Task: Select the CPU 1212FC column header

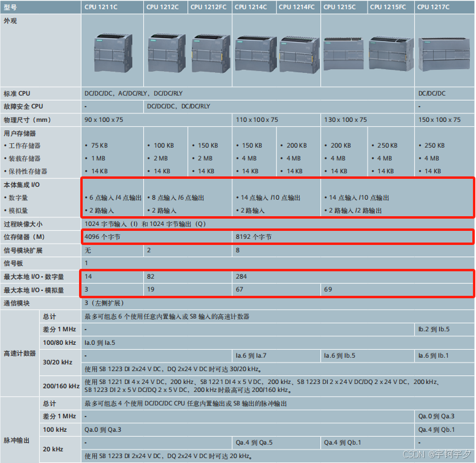Action: [210, 7]
